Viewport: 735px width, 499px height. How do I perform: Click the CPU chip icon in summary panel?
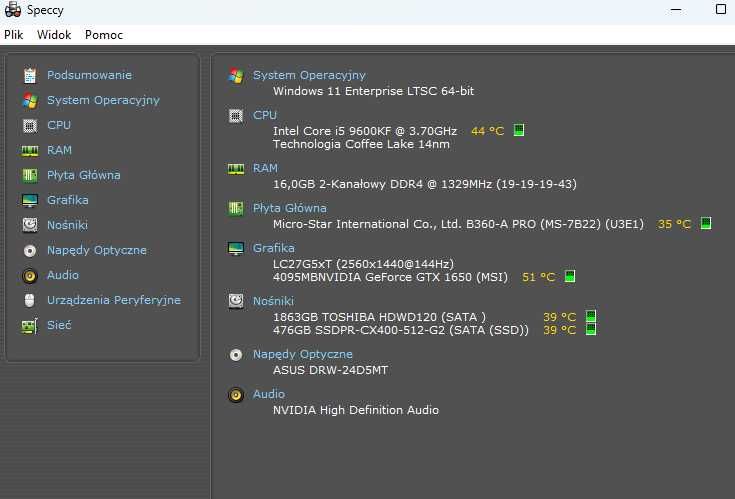pyautogui.click(x=236, y=115)
